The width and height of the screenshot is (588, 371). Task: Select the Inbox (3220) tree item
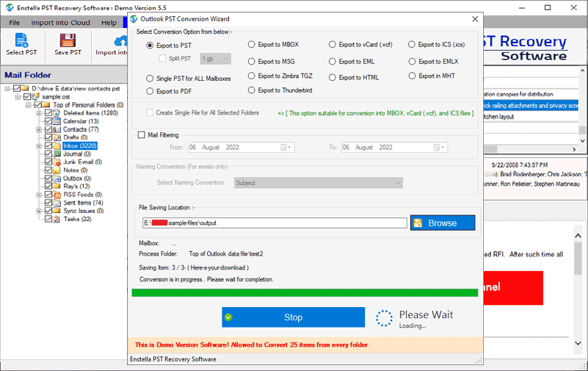pos(80,145)
